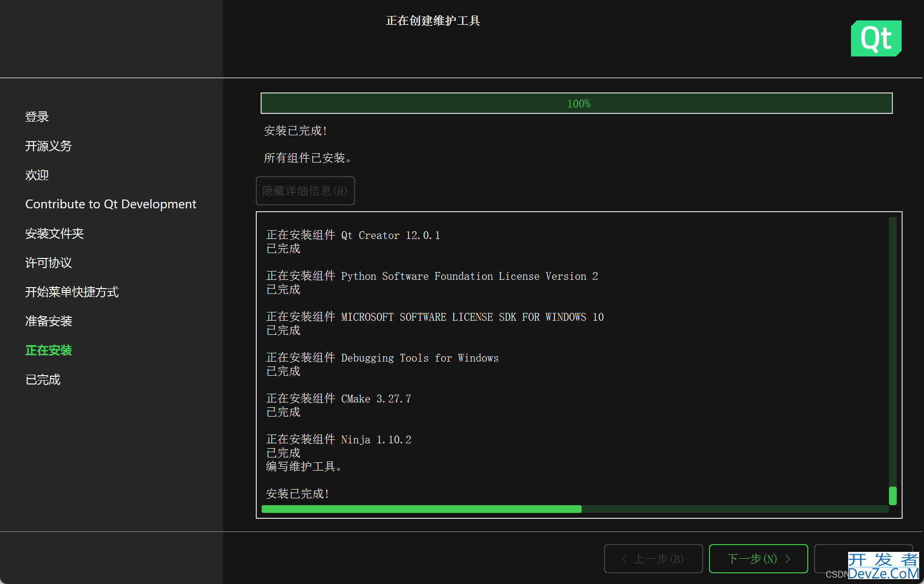Screen dimensions: 924x584
Task: Click the right chevron on 下一步 button
Action: click(788, 559)
